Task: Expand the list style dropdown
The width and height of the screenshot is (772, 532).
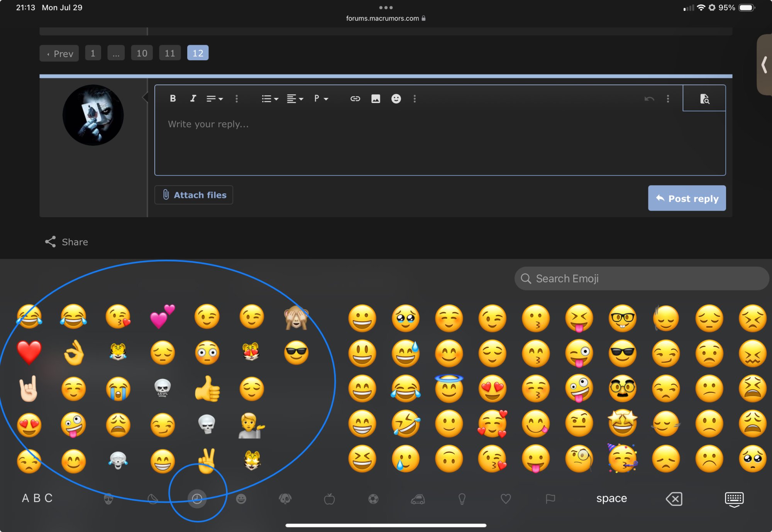Action: tap(270, 99)
